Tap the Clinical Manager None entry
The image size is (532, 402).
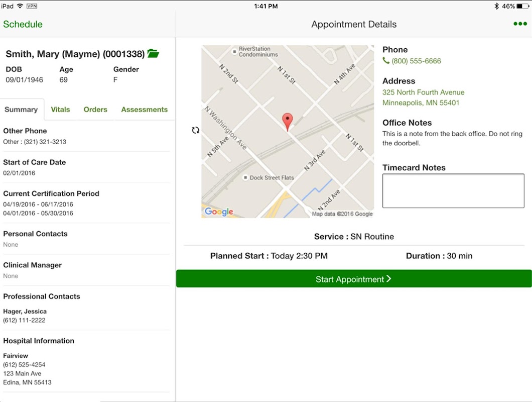tap(11, 276)
